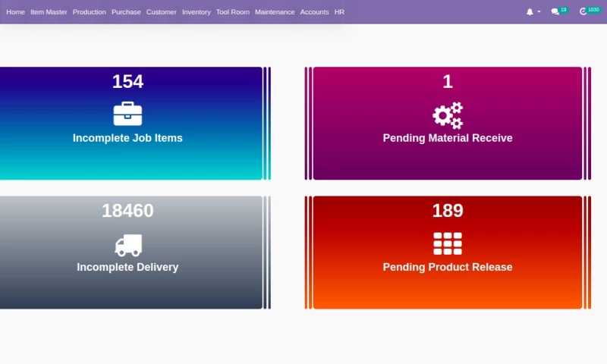Open the Home menu
607x364 pixels.
click(15, 12)
